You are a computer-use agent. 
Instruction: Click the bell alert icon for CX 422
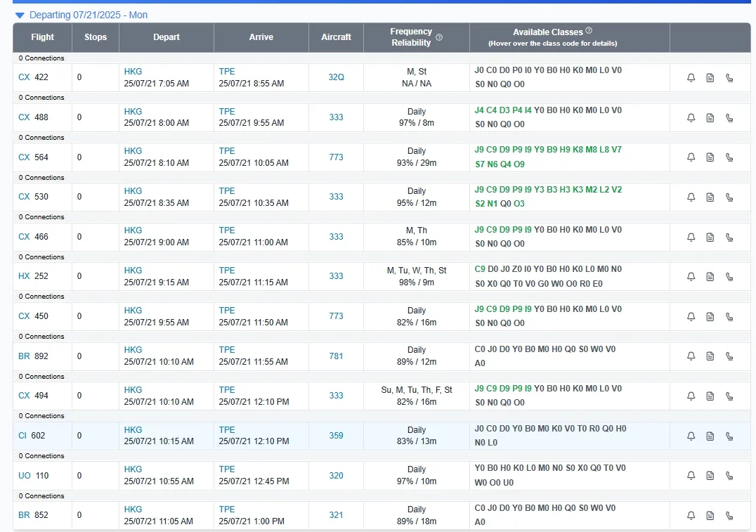pos(691,77)
